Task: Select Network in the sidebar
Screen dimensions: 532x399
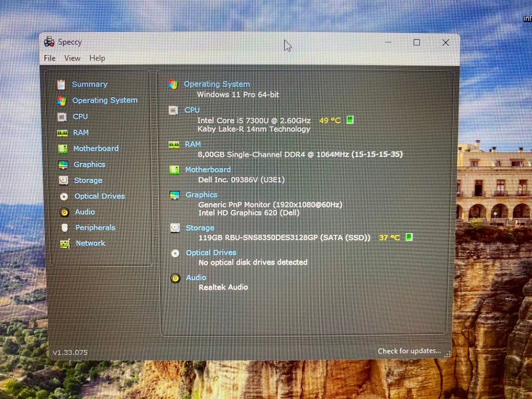Action: [x=90, y=243]
